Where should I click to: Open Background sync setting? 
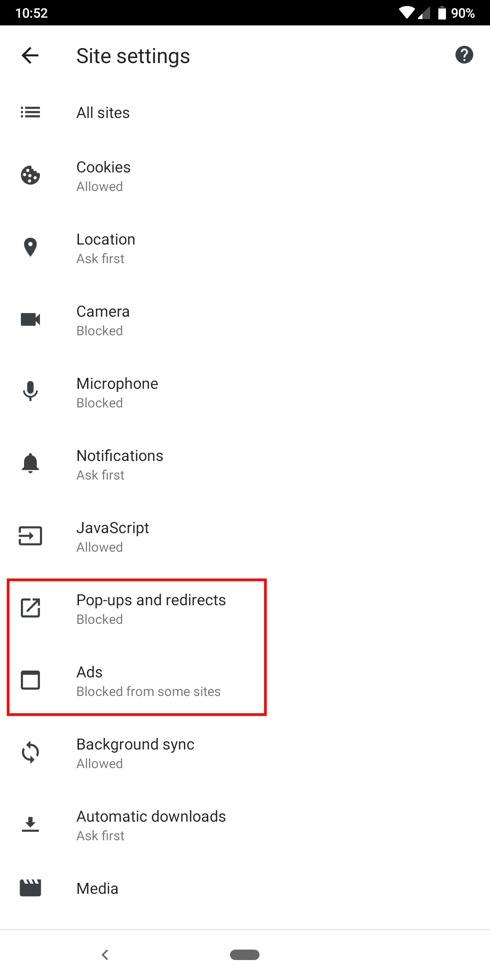(245, 753)
